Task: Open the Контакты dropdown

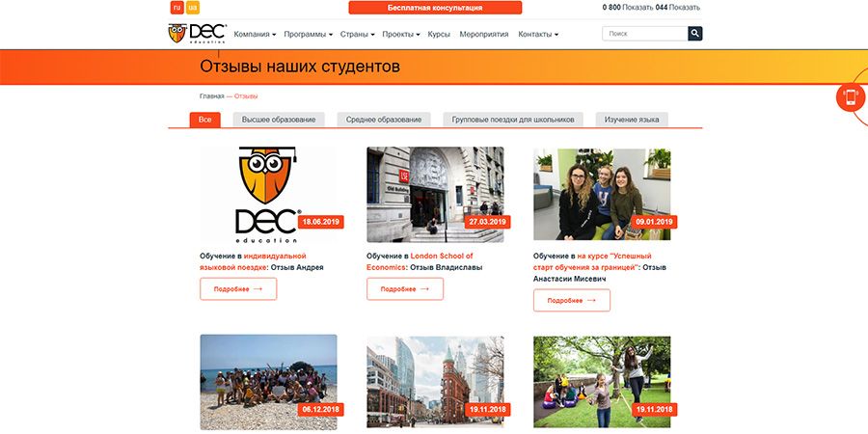Action: [x=538, y=34]
